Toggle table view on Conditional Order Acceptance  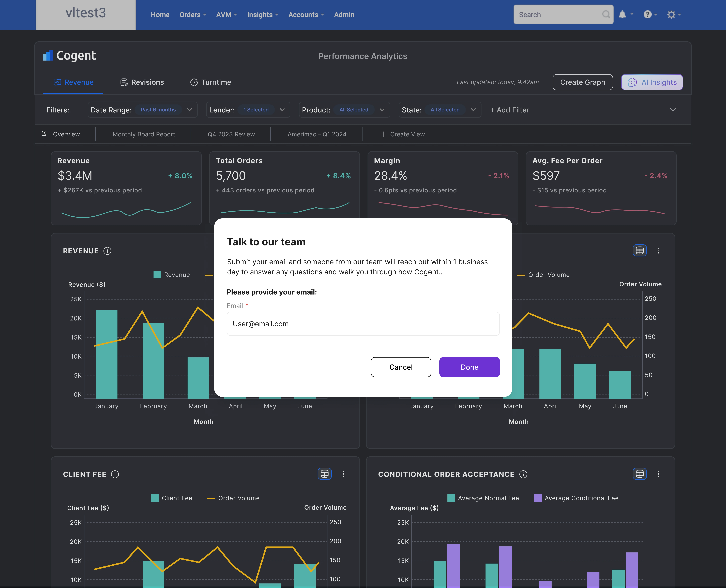640,474
